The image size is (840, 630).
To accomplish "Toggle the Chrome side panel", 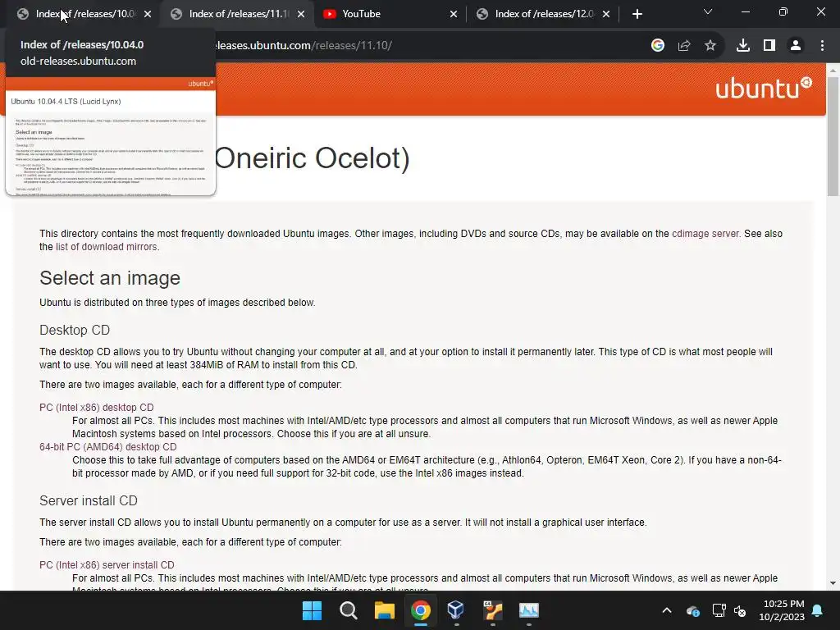I will (x=769, y=46).
